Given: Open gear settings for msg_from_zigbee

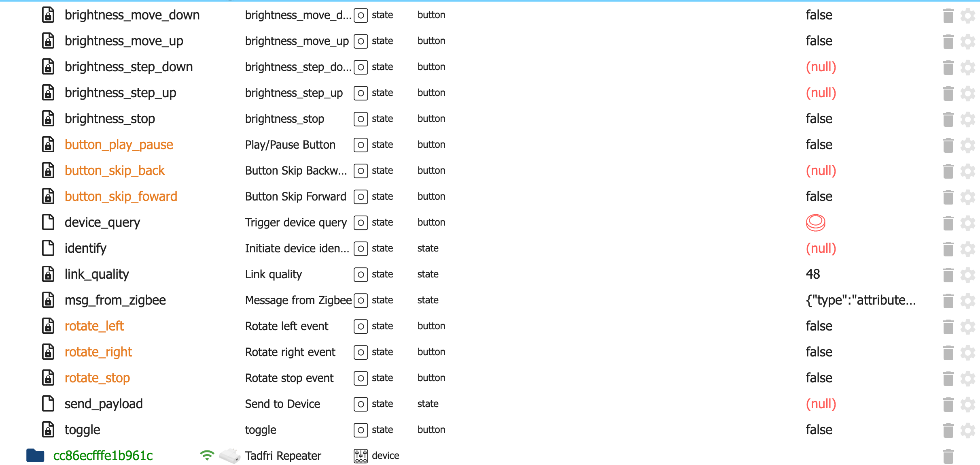Looking at the screenshot, I should [x=967, y=301].
